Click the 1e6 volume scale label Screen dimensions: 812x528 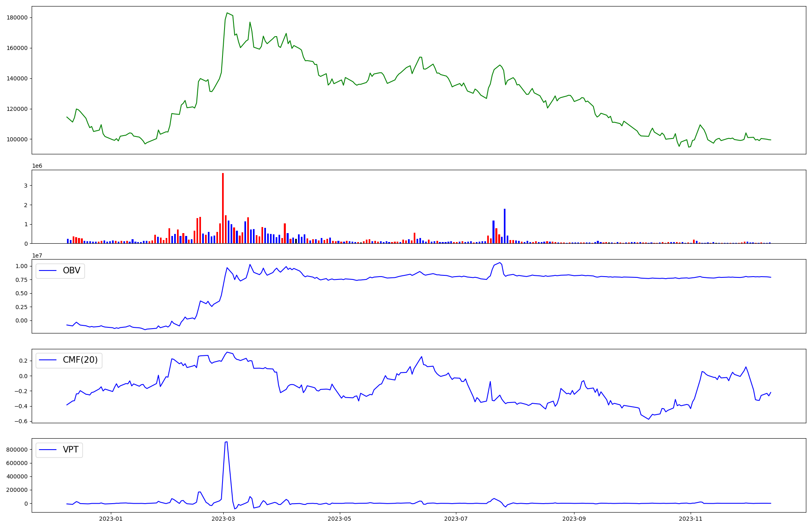tap(37, 166)
